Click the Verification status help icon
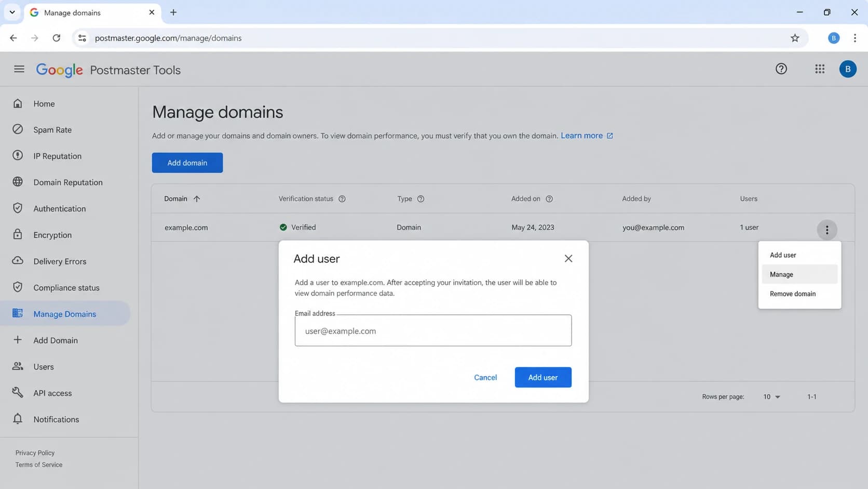 (x=342, y=199)
